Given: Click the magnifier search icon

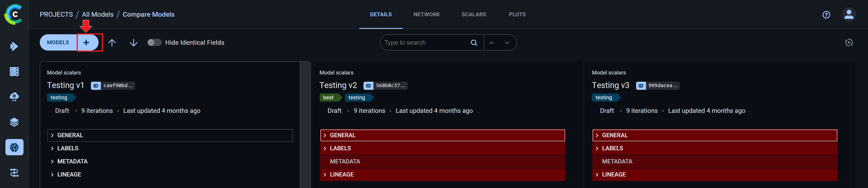Looking at the screenshot, I should point(474,43).
